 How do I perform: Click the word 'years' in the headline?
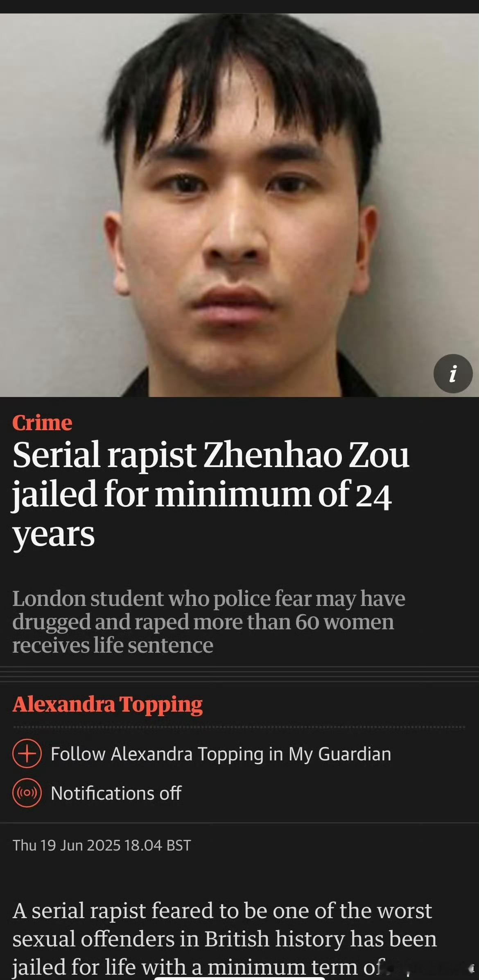pos(54,535)
